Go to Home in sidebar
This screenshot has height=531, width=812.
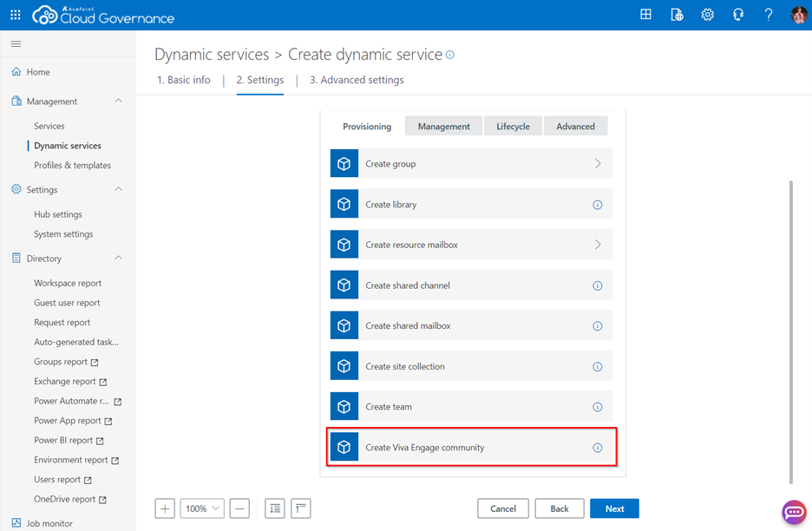(x=38, y=72)
